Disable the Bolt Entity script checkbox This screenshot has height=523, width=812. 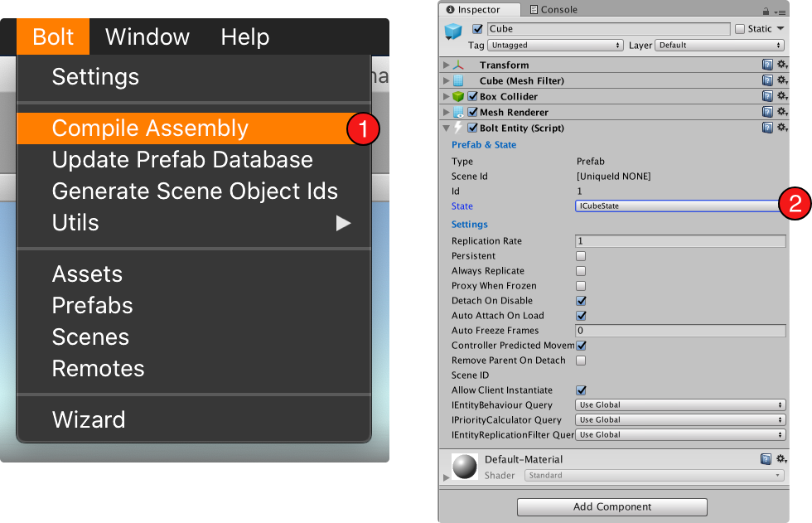(x=472, y=128)
